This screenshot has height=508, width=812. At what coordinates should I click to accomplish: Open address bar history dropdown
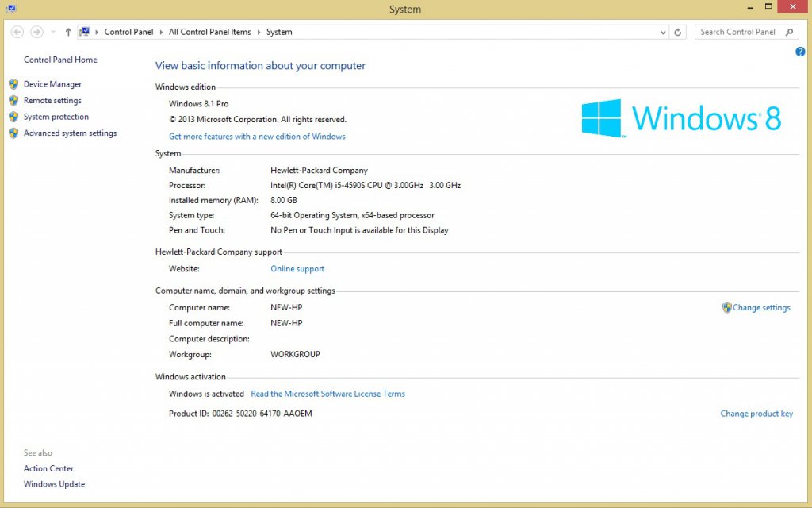coord(663,32)
